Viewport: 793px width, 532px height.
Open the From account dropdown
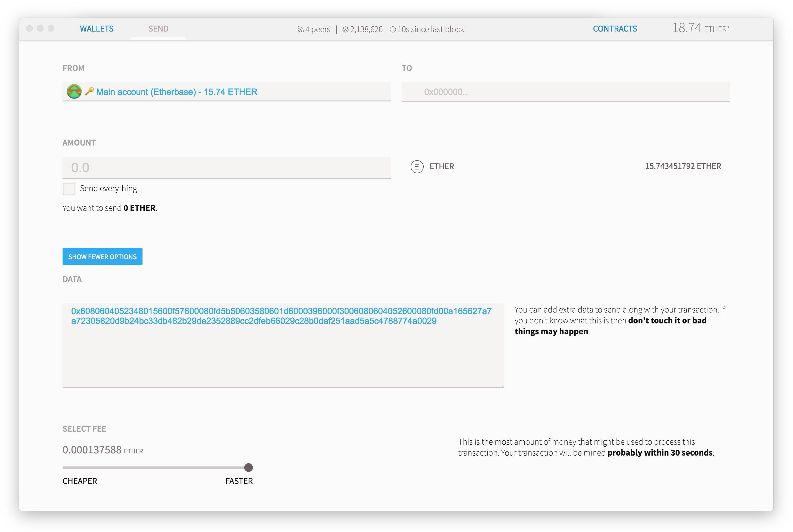(x=226, y=92)
